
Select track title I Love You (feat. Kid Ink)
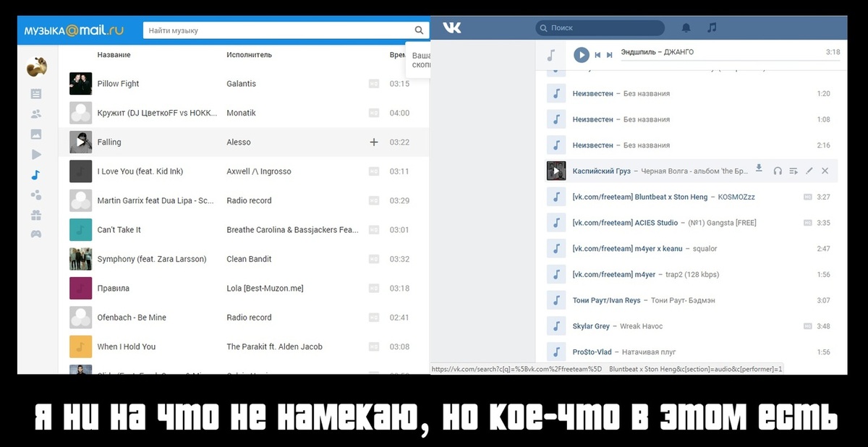(140, 171)
